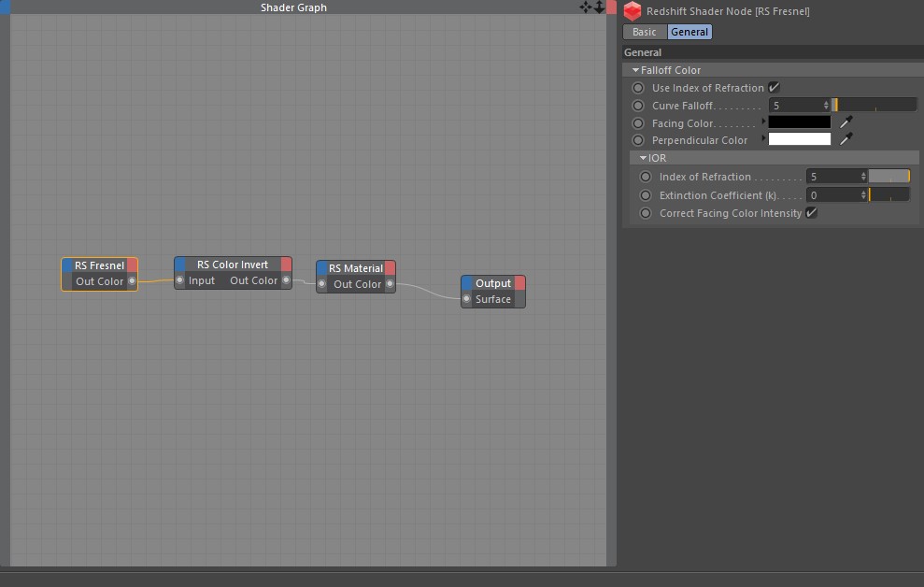Click the blue input square on RS Color Invert node

(x=180, y=264)
